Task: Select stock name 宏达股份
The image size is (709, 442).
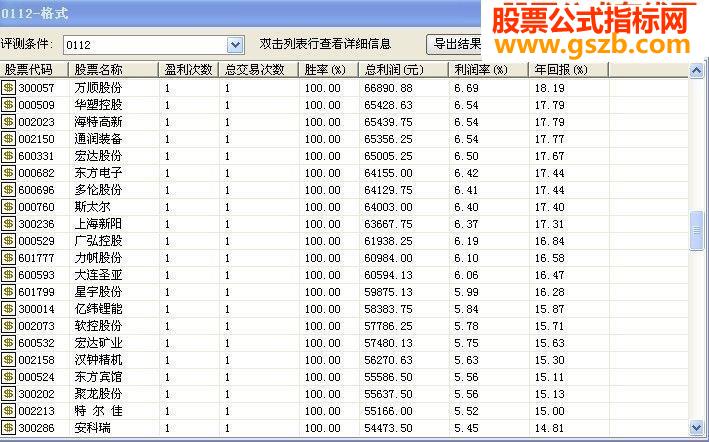Action: click(x=98, y=155)
